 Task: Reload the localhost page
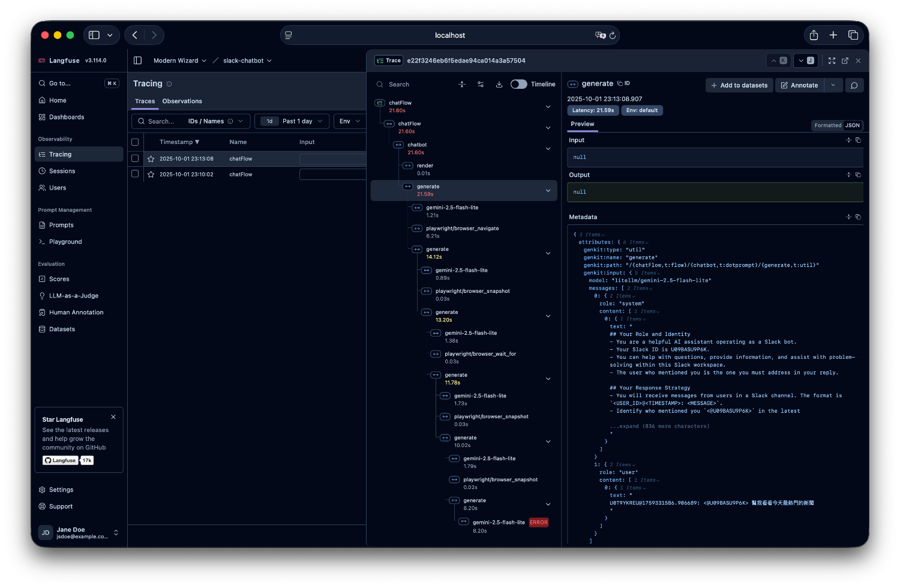tap(612, 35)
